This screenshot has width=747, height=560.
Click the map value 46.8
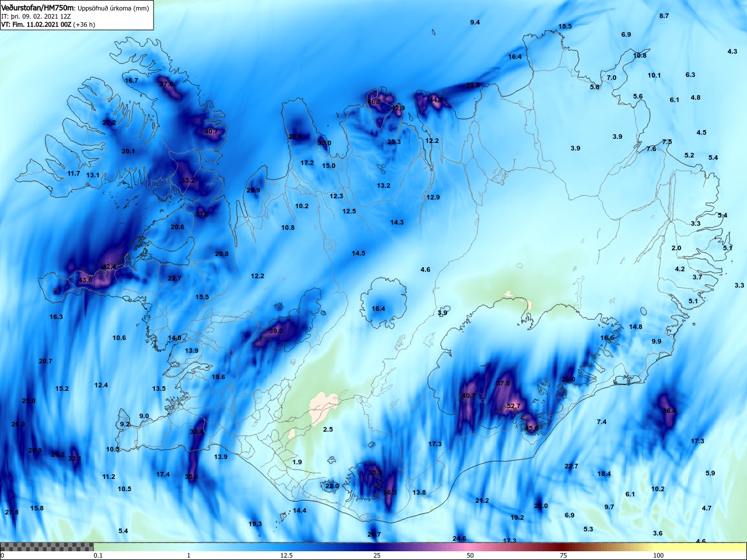click(x=373, y=101)
